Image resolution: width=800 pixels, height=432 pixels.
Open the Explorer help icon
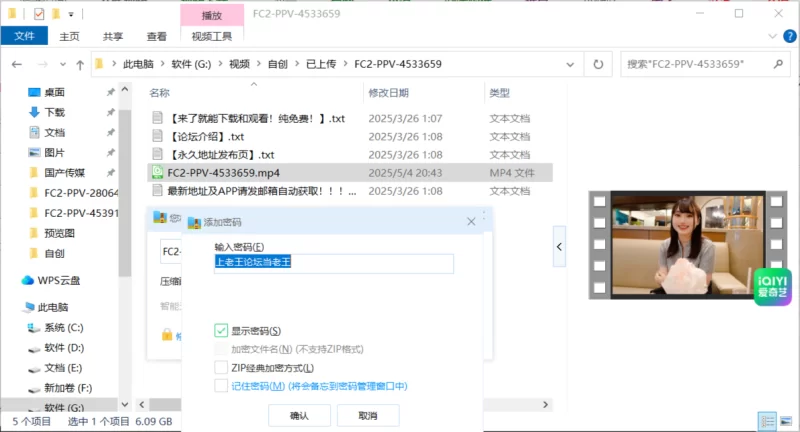789,37
